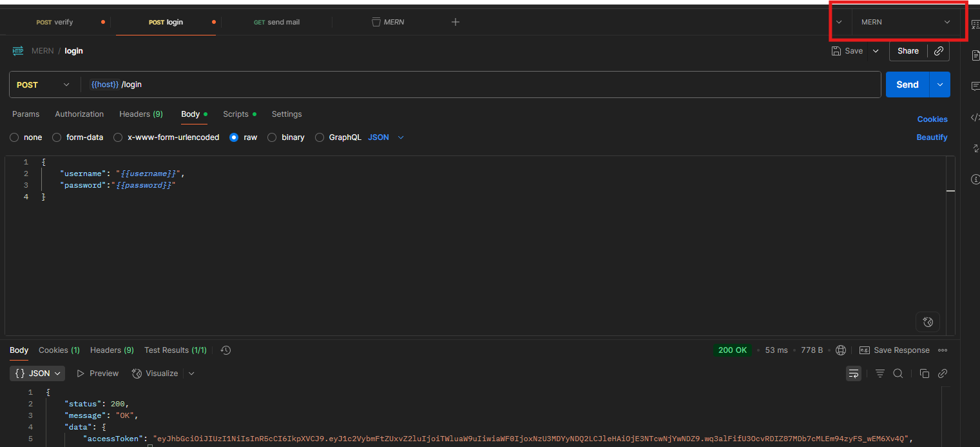
Task: Open the code snippet sidebar icon
Action: 975,117
